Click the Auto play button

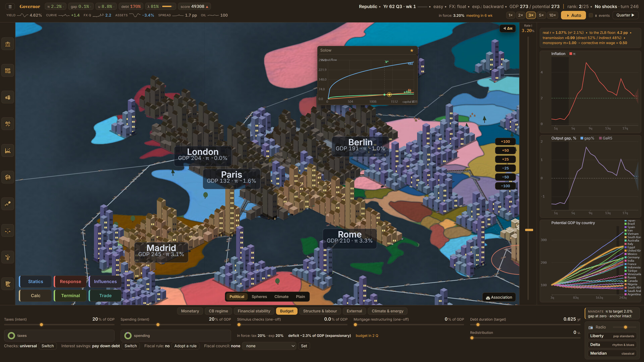click(x=574, y=15)
